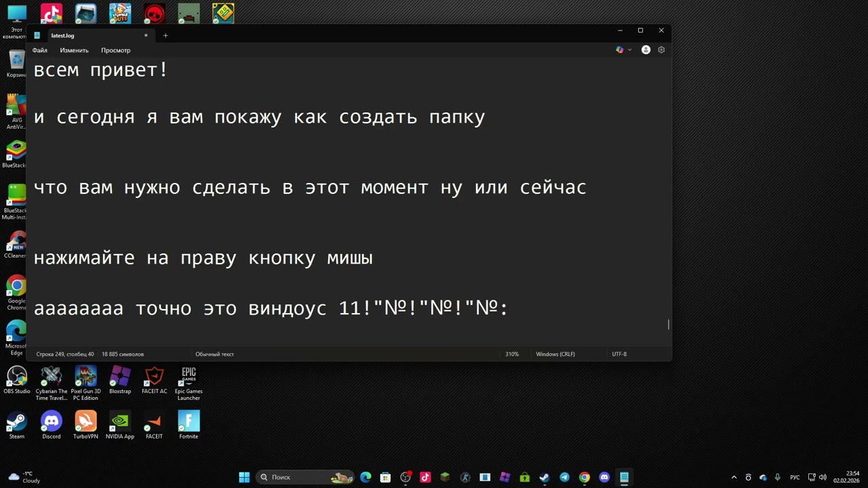
Task: Select the OBS Studio desktop icon
Action: click(17, 380)
